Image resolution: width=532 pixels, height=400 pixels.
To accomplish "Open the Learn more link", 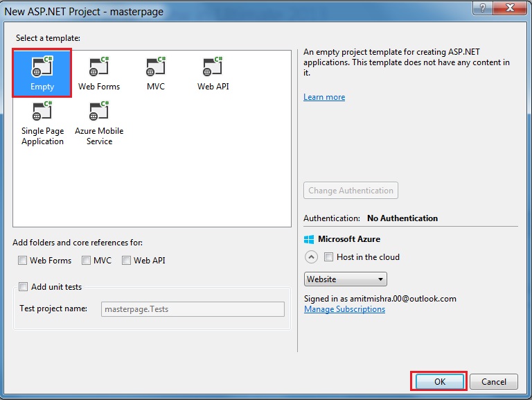I will coord(324,97).
